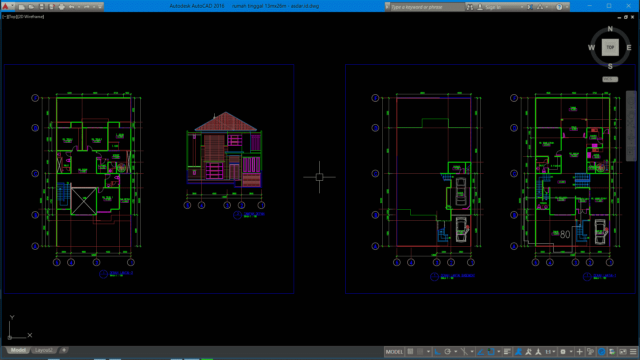This screenshot has height=360, width=640.
Task: Open the Autodesk Exchange Apps icon
Action: point(530,7)
